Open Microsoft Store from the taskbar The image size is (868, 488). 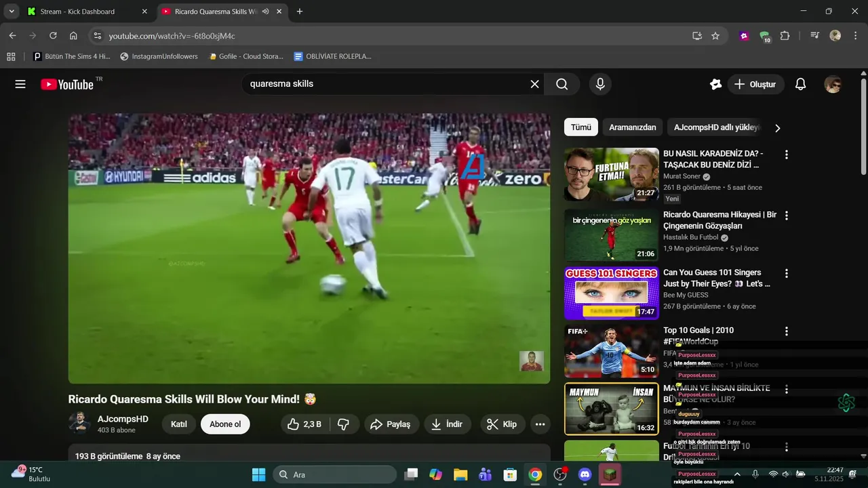click(x=510, y=474)
